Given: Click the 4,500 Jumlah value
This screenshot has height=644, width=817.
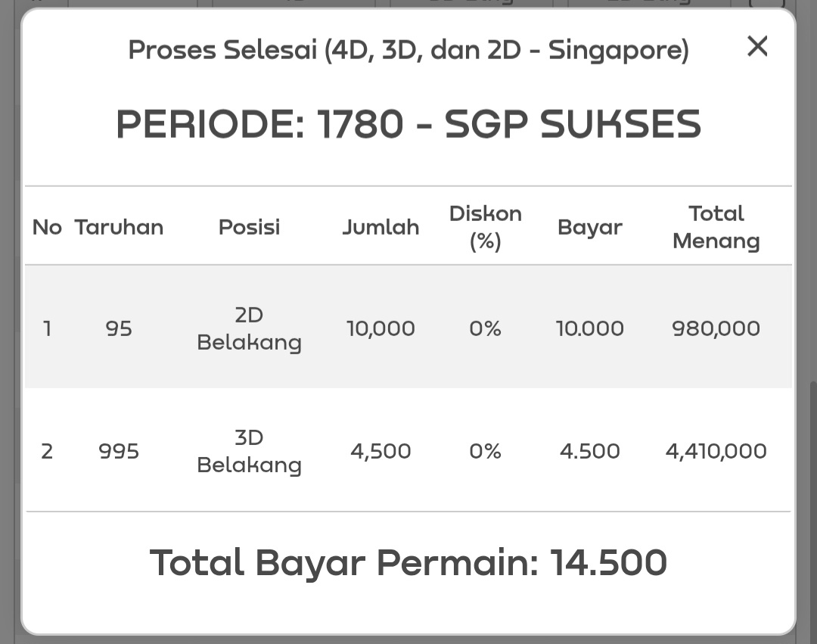Looking at the screenshot, I should (x=381, y=451).
